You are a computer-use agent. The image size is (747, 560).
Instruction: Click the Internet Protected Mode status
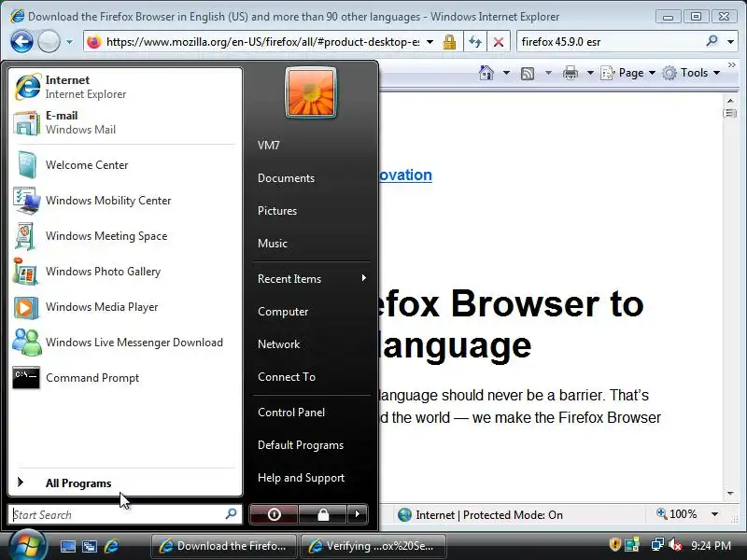pos(480,515)
